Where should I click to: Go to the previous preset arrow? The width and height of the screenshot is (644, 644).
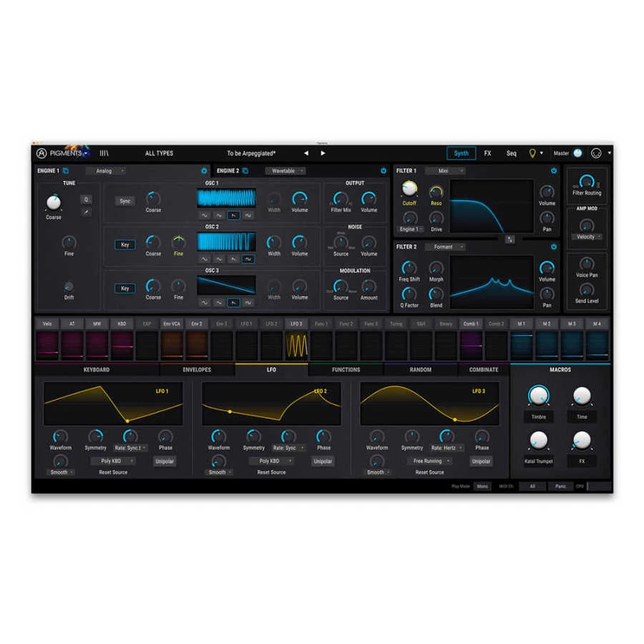pos(306,153)
